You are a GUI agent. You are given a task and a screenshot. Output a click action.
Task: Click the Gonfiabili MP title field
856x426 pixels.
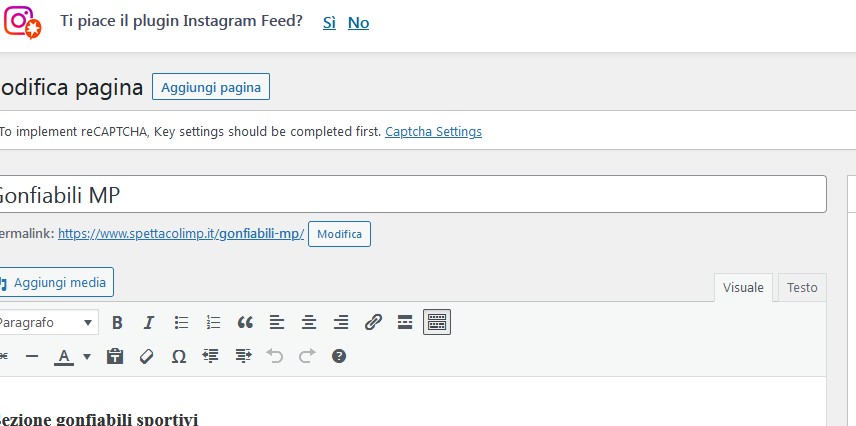411,194
